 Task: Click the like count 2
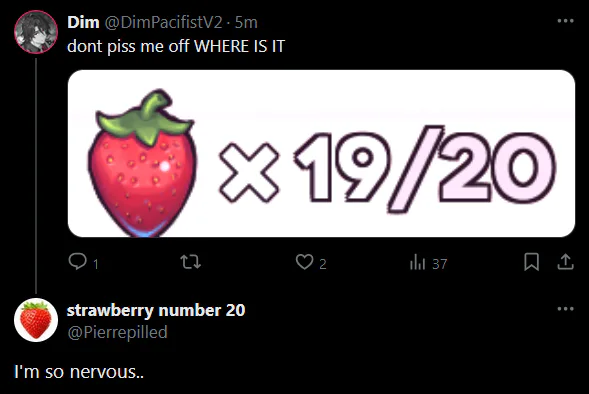pyautogui.click(x=323, y=264)
